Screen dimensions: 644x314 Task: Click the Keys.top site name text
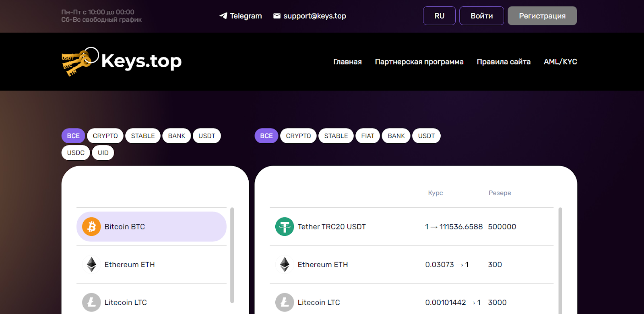pos(141,61)
